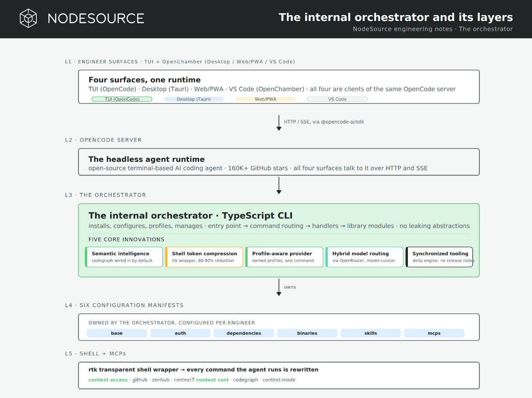Image resolution: width=532 pixels, height=398 pixels.
Task: Click the green 'context access' text
Action: tap(108, 380)
